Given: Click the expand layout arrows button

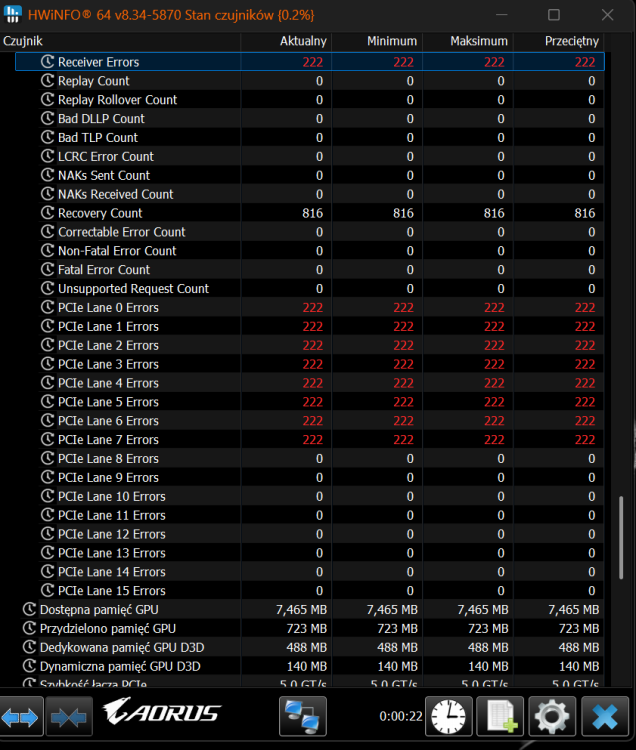Looking at the screenshot, I should pos(21,717).
